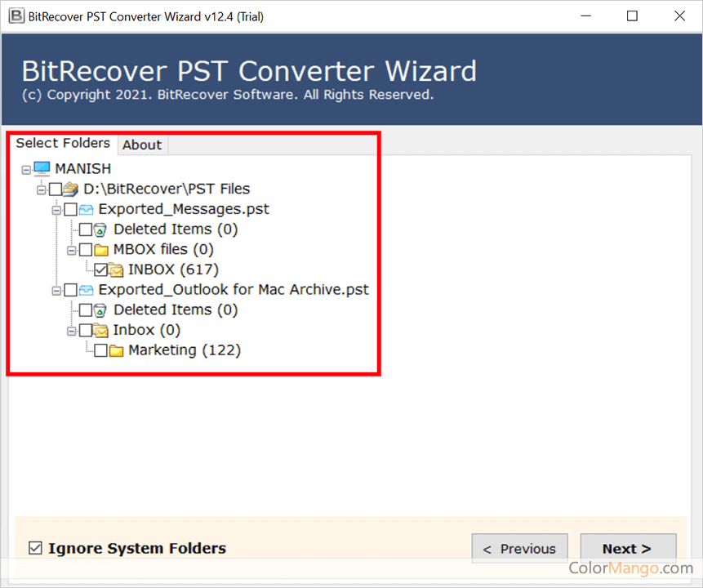The width and height of the screenshot is (703, 588).
Task: Disable the Ignore System Folders checkbox
Action: coord(35,548)
